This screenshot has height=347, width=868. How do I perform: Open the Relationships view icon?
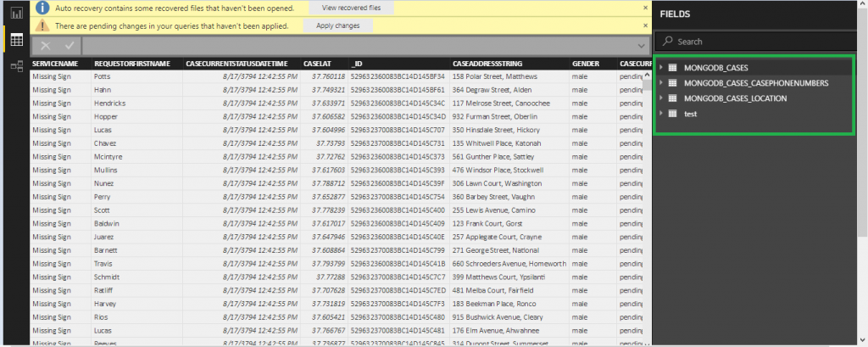[x=15, y=65]
